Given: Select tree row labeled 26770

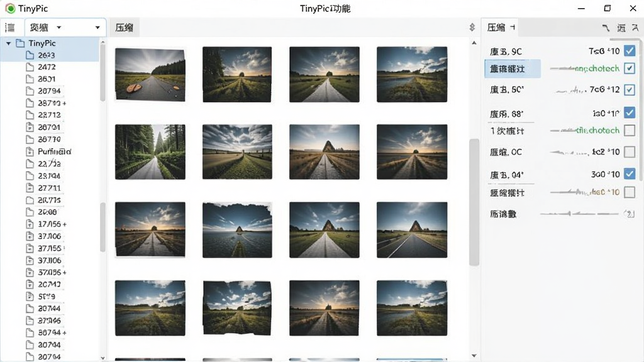Looking at the screenshot, I should pyautogui.click(x=49, y=139).
